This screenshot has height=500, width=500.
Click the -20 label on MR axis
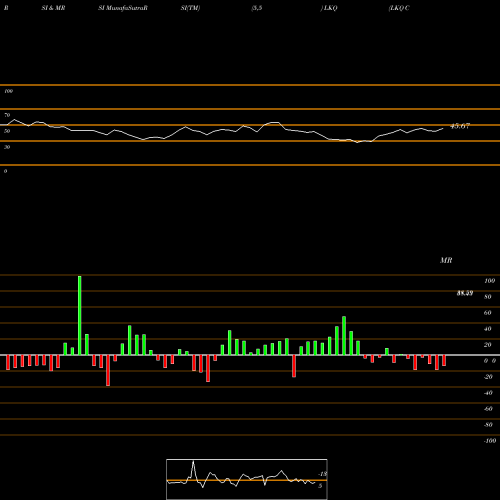(488, 377)
